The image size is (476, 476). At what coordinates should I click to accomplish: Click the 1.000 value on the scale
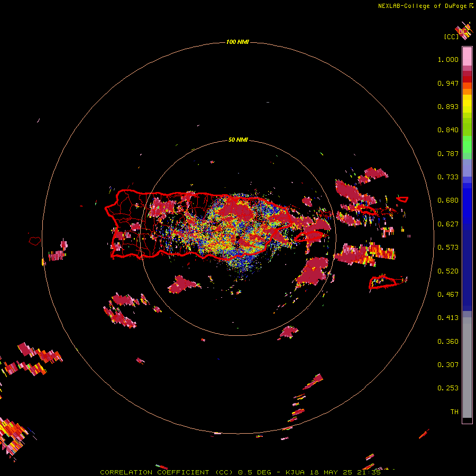pyautogui.click(x=448, y=59)
